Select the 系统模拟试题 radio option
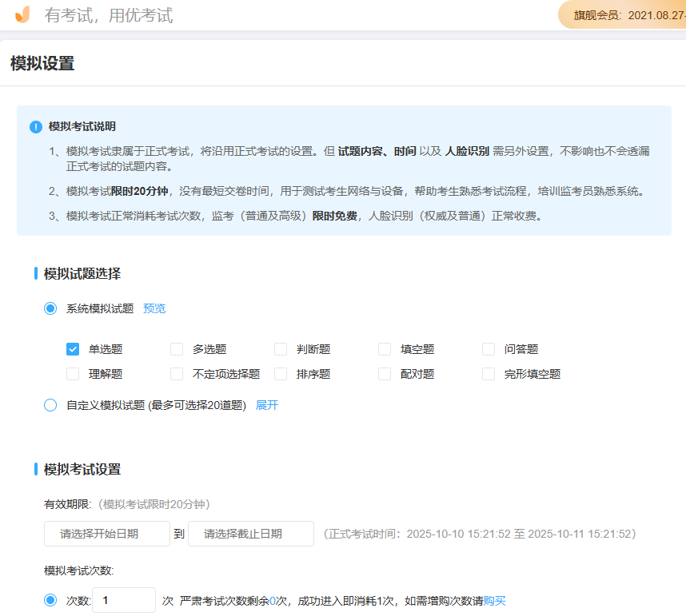 point(50,308)
